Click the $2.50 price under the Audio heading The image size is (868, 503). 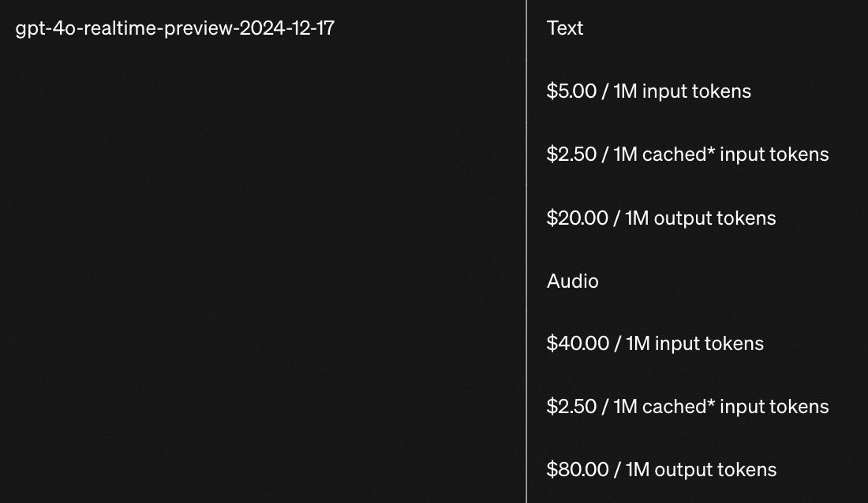571,407
